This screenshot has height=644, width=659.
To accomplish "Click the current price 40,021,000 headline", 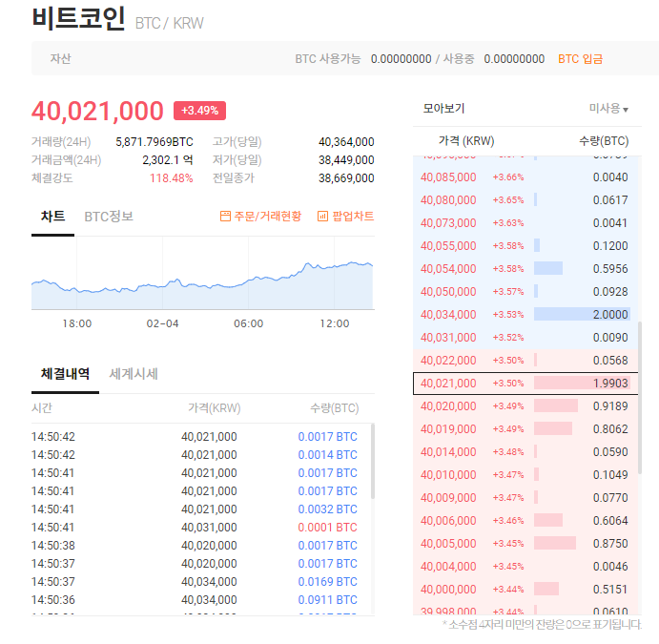I will [x=97, y=111].
